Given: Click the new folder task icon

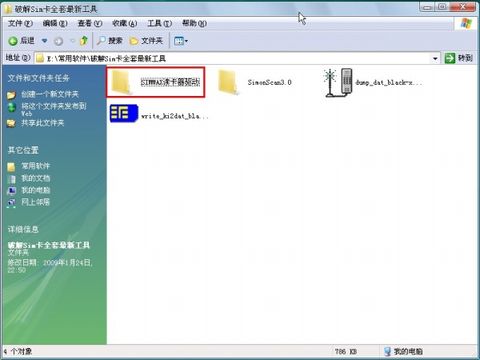Looking at the screenshot, I should click(x=11, y=95).
